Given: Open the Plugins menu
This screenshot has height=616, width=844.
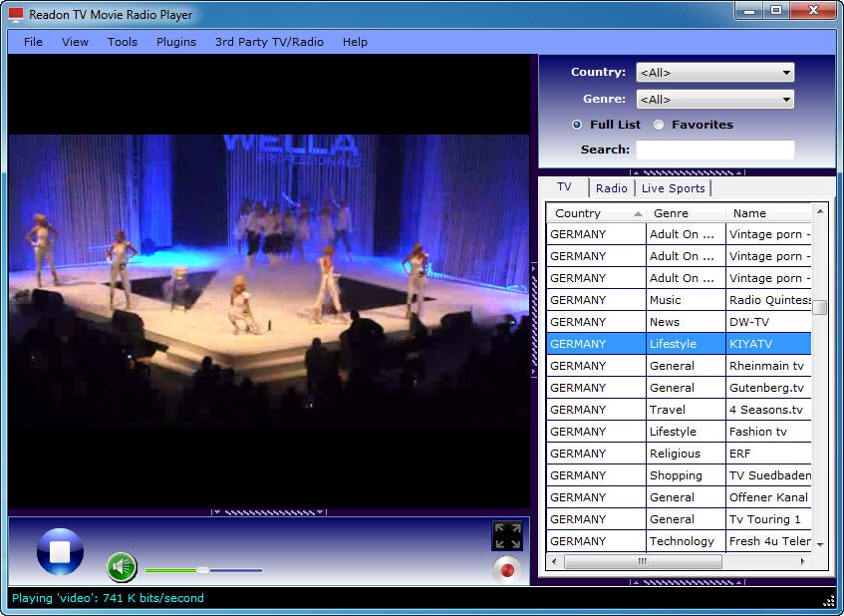Looking at the screenshot, I should [x=176, y=42].
